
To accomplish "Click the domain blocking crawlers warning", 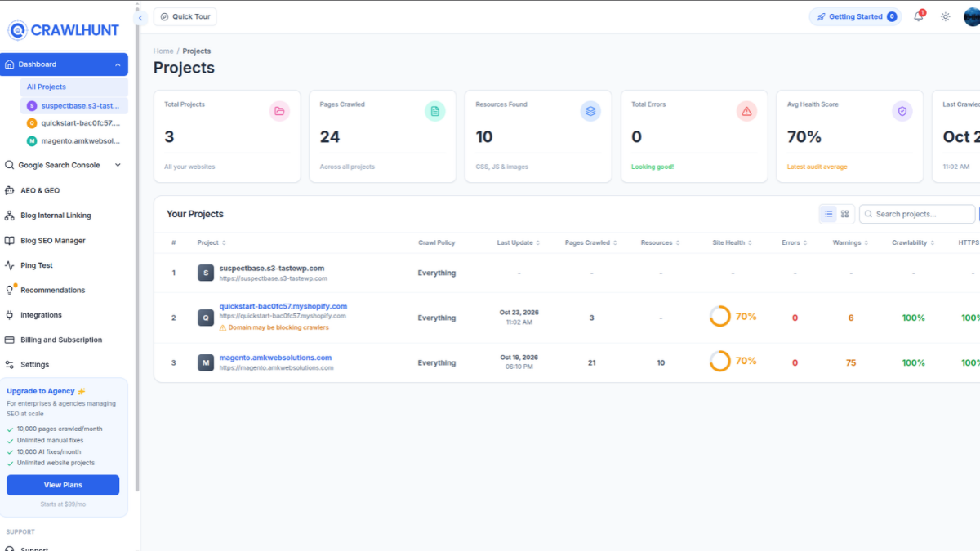I will tap(274, 327).
